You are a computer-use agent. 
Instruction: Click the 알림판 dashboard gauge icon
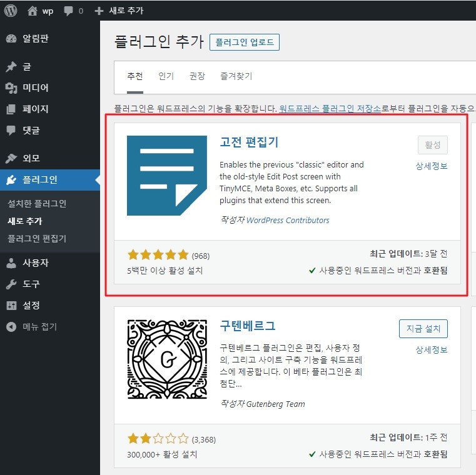click(x=11, y=39)
